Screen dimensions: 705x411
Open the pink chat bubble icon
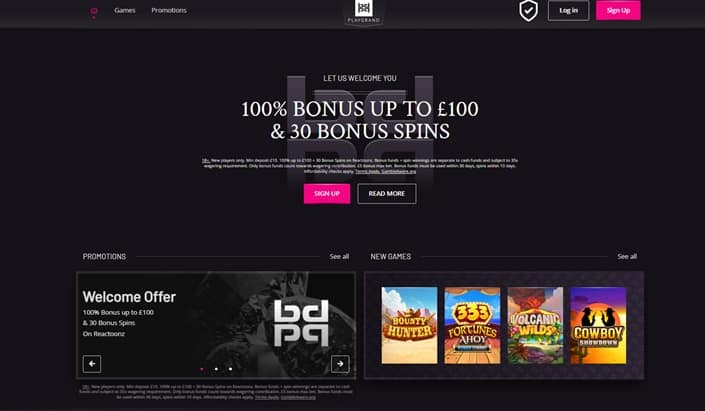[x=94, y=12]
